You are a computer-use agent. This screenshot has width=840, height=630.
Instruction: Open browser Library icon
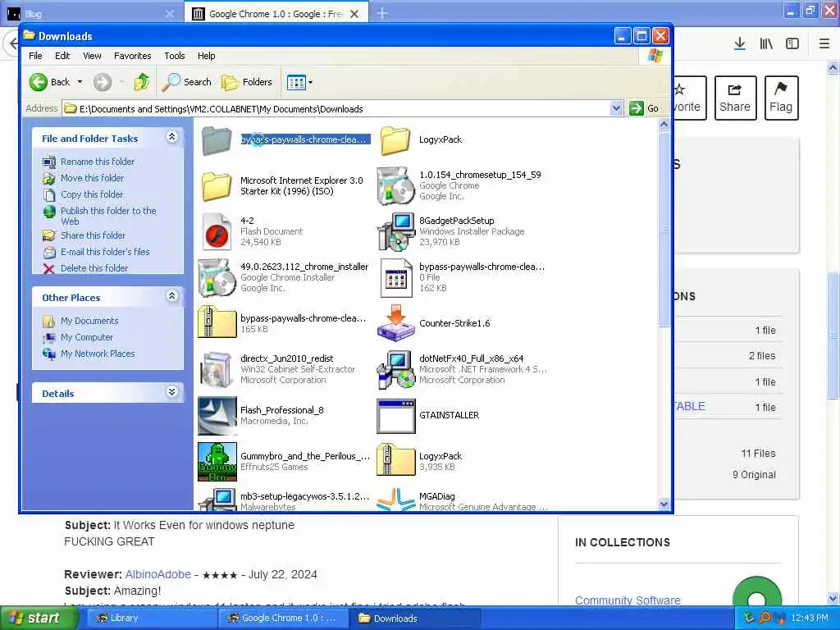[x=766, y=44]
